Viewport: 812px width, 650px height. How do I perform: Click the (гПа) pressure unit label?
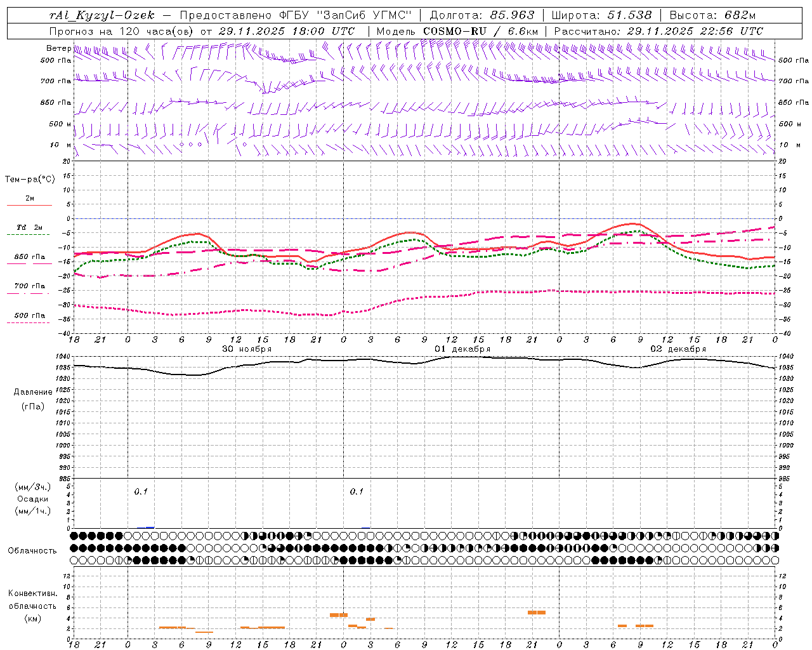click(x=33, y=406)
